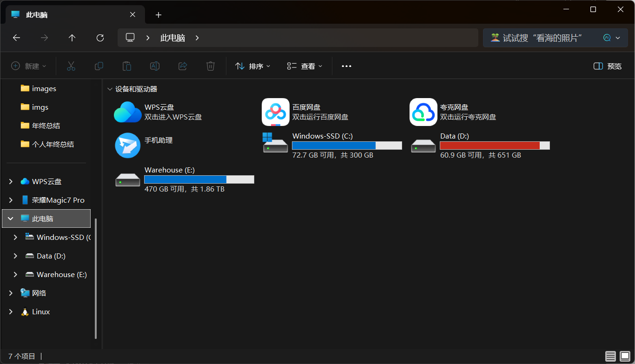Click the Rename icon in toolbar
Screen dimensions: 635x364
click(155, 66)
